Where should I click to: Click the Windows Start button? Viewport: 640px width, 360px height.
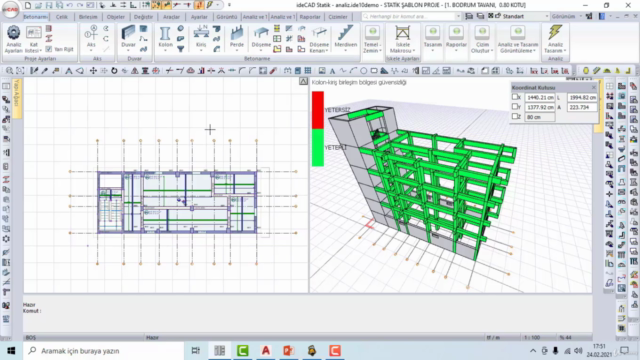click(x=11, y=351)
